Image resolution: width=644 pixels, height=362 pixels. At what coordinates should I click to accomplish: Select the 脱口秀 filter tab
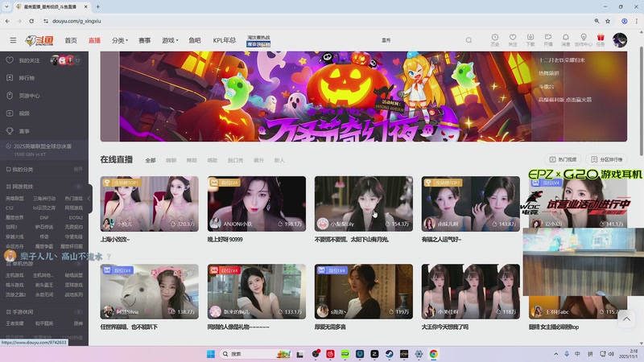tap(235, 160)
